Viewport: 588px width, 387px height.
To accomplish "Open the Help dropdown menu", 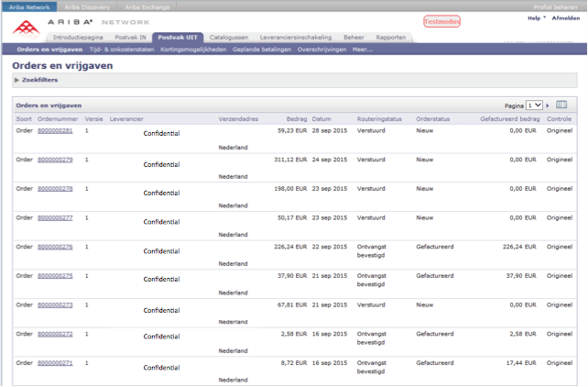I will coord(537,18).
